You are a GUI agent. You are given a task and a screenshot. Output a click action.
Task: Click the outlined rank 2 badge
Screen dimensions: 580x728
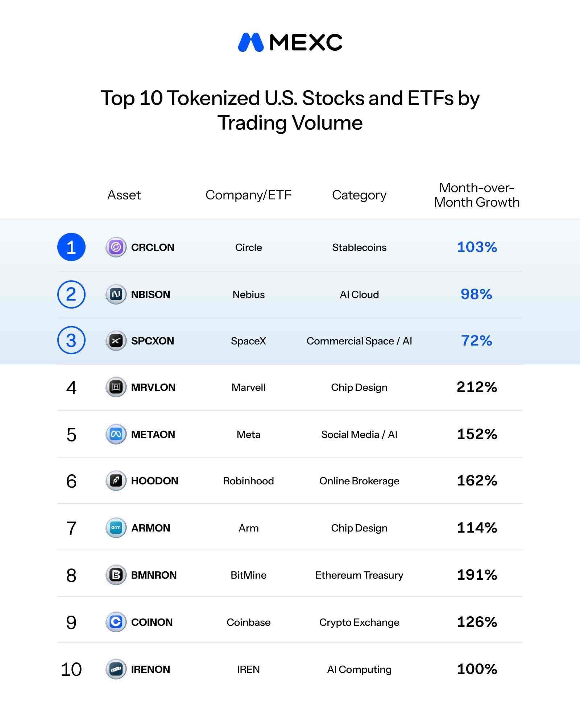71,294
